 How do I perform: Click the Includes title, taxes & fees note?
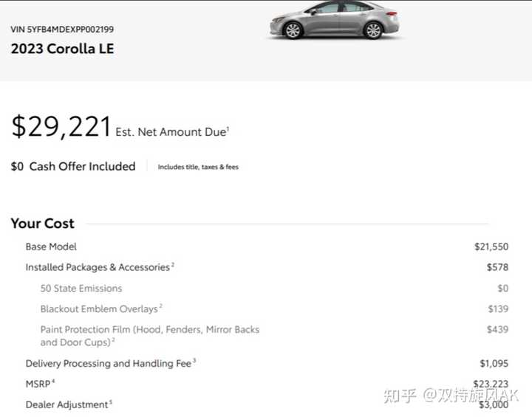tap(198, 167)
